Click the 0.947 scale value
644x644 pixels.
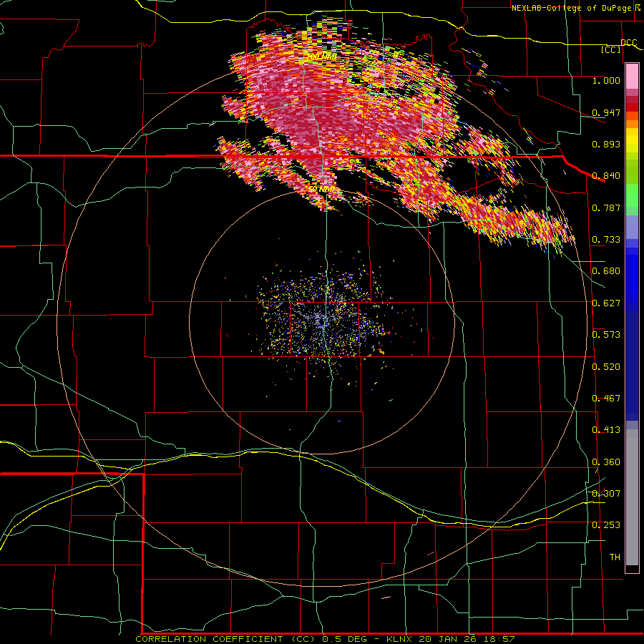click(x=606, y=112)
